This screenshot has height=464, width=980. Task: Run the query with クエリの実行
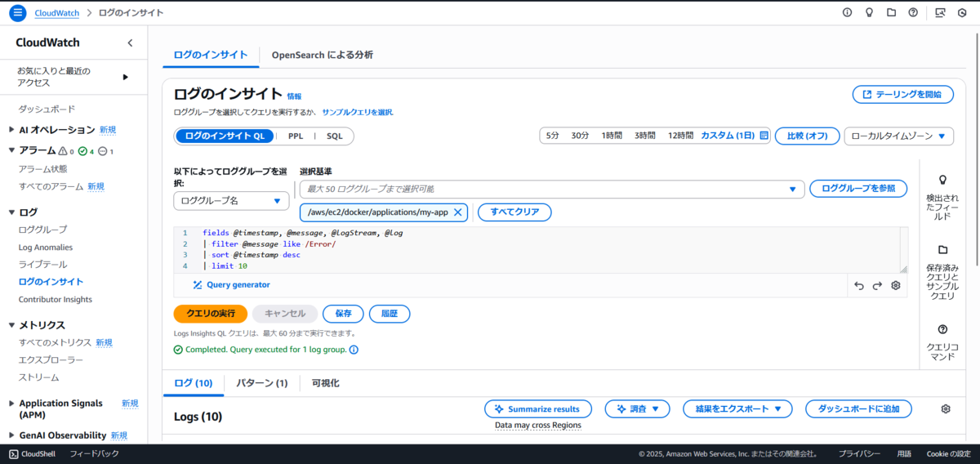tap(211, 313)
